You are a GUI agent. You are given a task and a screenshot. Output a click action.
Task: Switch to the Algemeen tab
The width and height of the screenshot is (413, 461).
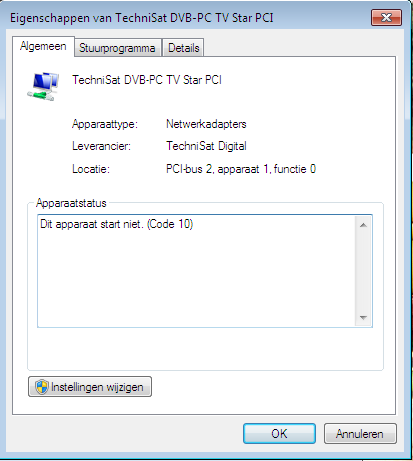(x=43, y=46)
